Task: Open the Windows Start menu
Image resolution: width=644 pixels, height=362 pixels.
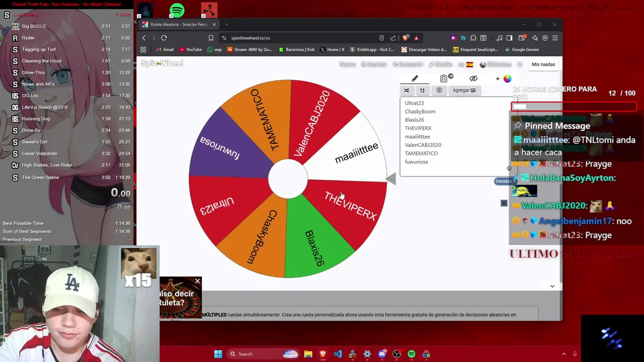Action: pos(218,354)
